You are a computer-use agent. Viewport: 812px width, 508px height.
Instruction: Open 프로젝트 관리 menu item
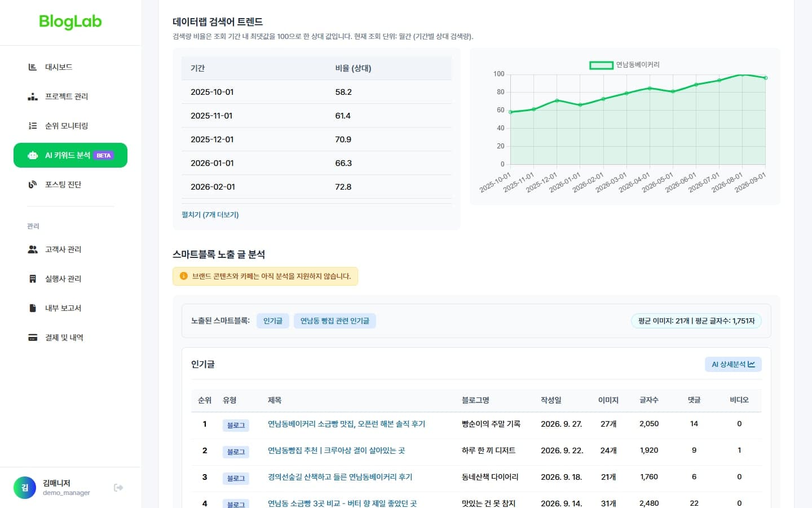(x=70, y=97)
